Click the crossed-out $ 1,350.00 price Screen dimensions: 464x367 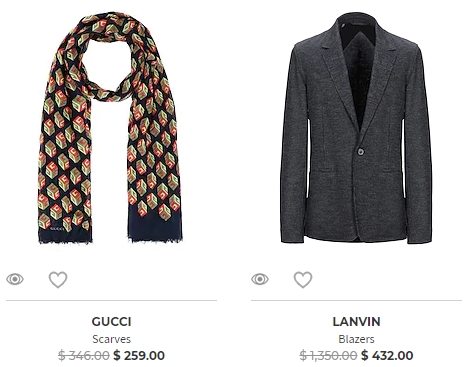click(328, 355)
